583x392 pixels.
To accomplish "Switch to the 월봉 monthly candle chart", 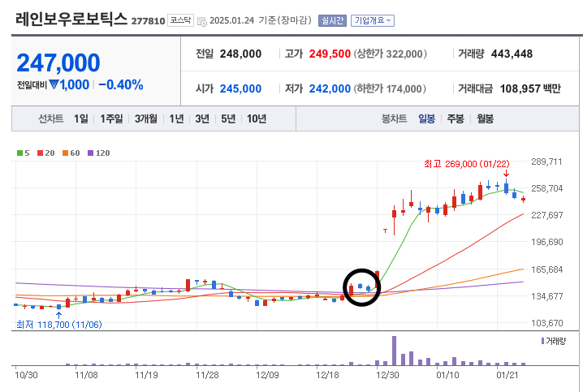I will tap(486, 119).
